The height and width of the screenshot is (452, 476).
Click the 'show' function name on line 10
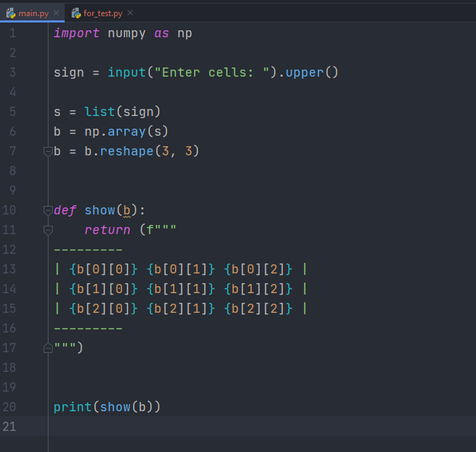pos(100,210)
